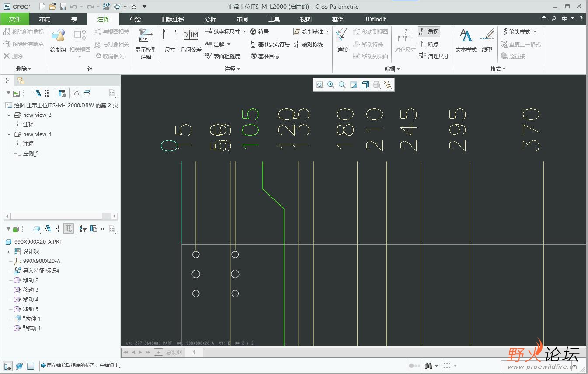Click the Open folder icon

(52, 7)
